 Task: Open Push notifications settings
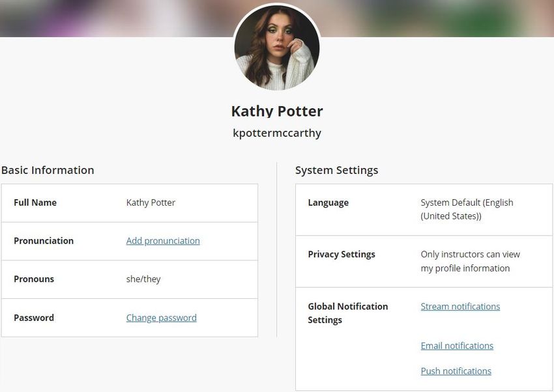coord(456,371)
